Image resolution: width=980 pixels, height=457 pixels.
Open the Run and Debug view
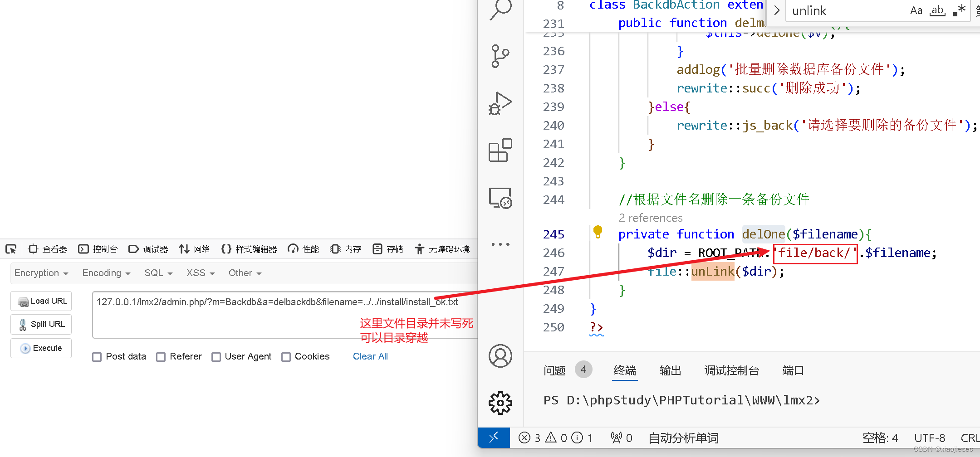click(x=500, y=103)
